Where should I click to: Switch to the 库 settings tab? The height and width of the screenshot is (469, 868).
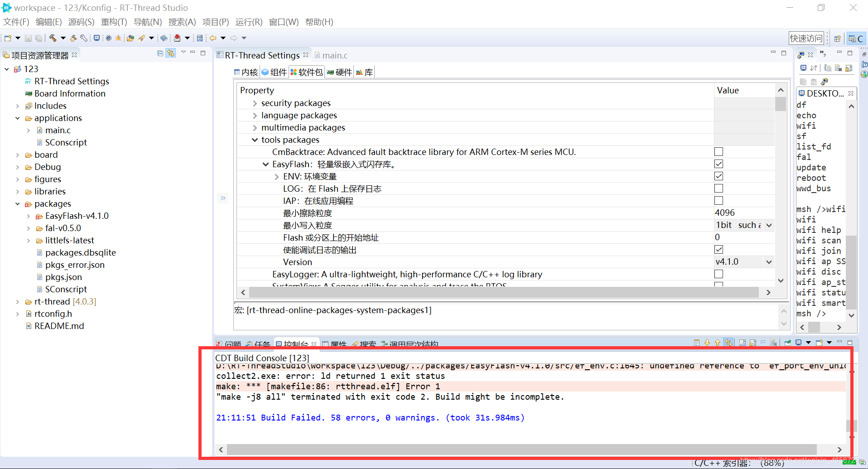click(365, 72)
